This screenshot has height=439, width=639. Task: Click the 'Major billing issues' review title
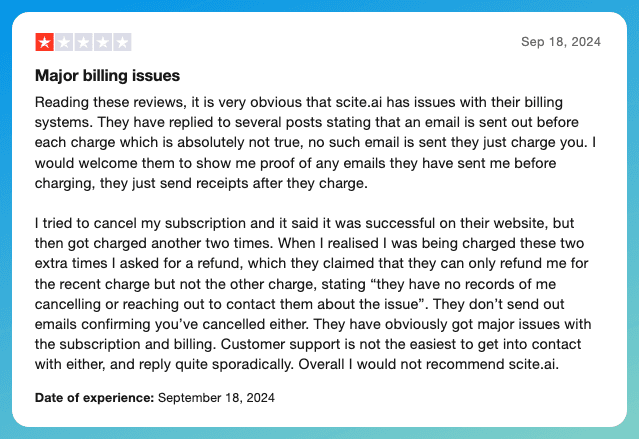click(x=107, y=76)
